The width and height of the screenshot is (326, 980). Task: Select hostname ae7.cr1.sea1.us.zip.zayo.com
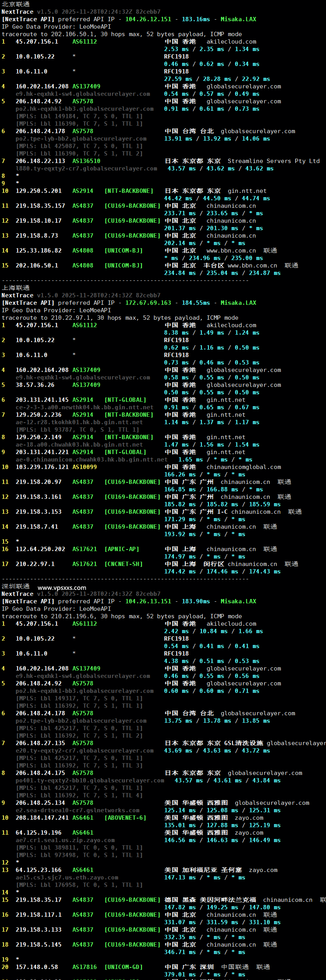tap(65, 840)
